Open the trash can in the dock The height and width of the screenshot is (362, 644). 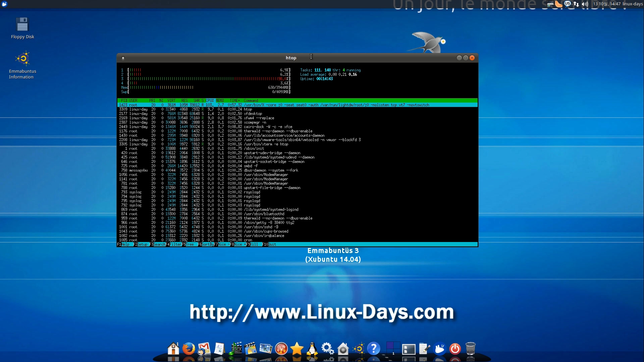point(471,349)
